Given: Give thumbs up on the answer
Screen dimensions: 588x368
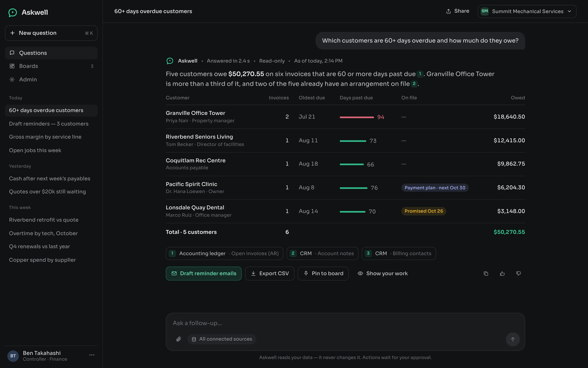Looking at the screenshot, I should 502,274.
